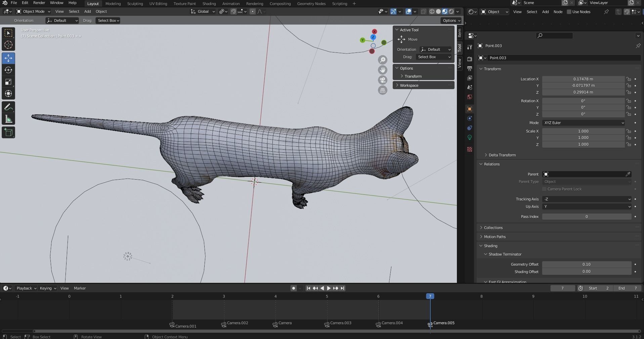The width and height of the screenshot is (644, 339).
Task: Open rotation Mode XYZ Euler dropdown
Action: point(584,123)
